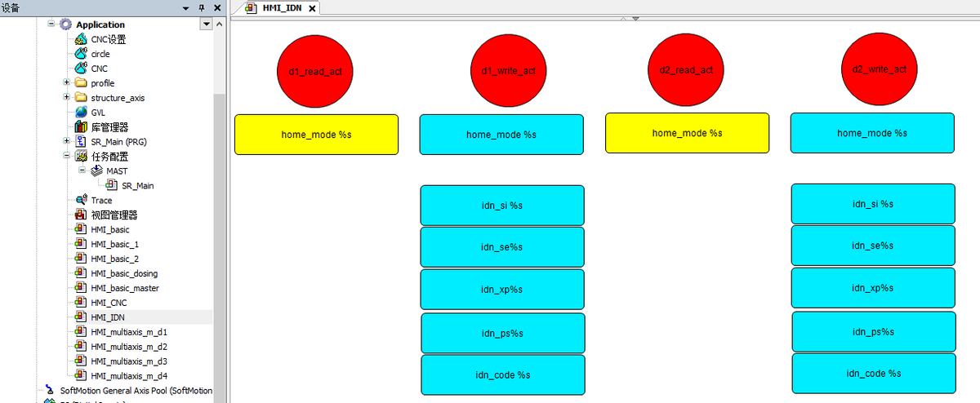Pin the 设备 panel with pushpin
980x403 pixels.
tap(203, 7)
